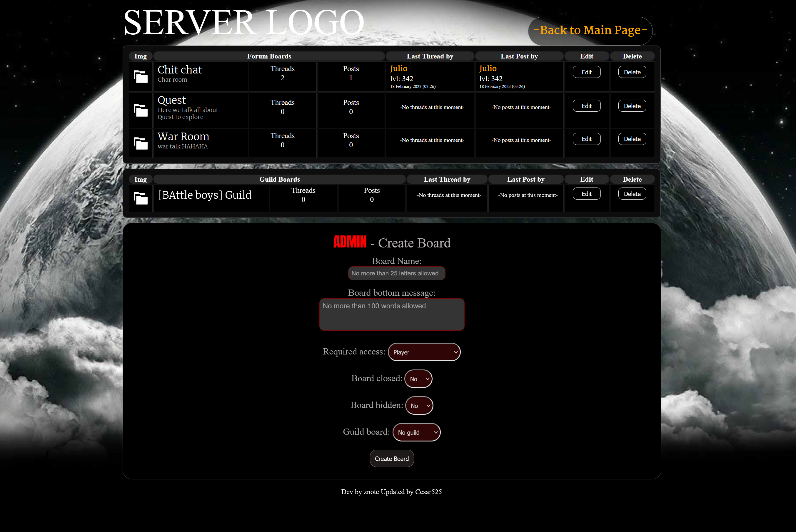Click the 'Char room' description text
This screenshot has height=532, width=796.
click(x=172, y=80)
